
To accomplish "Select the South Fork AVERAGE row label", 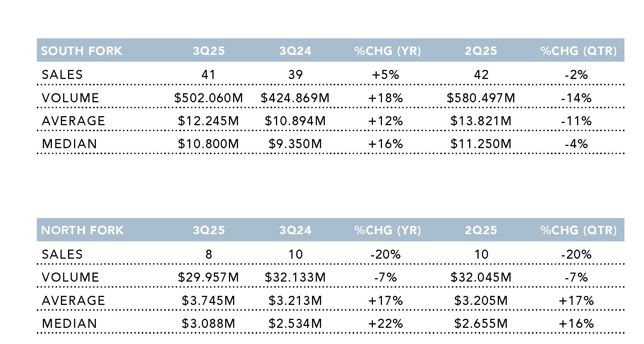I will pyautogui.click(x=73, y=121).
